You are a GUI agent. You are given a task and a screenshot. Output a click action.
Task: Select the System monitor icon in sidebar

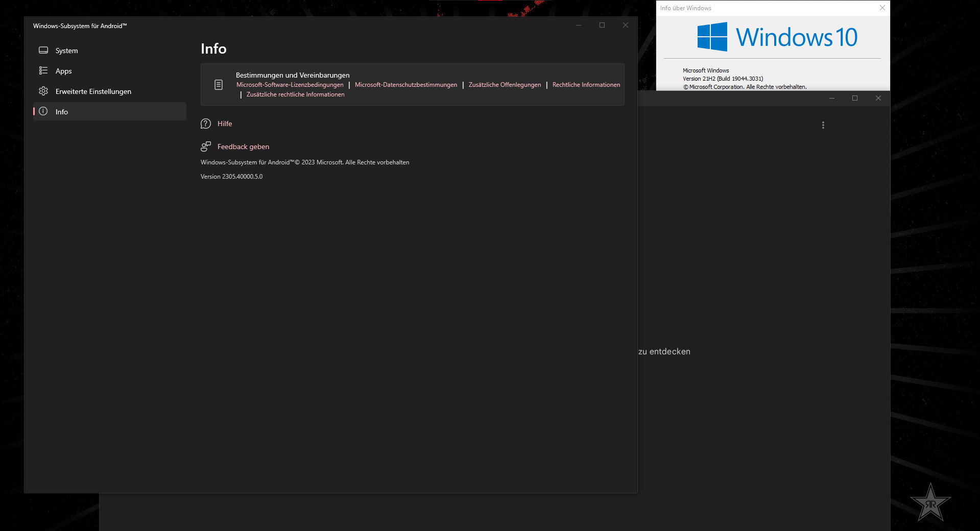[x=43, y=51]
